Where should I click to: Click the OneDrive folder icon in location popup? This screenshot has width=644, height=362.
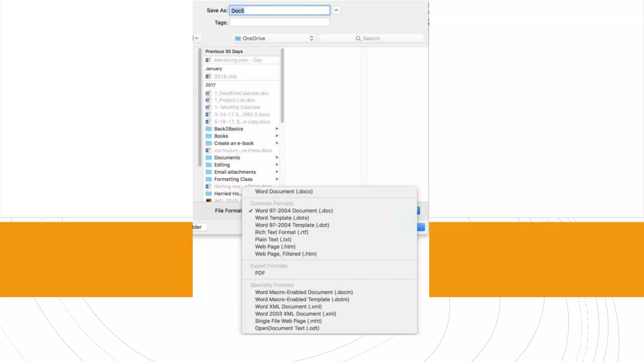click(238, 38)
